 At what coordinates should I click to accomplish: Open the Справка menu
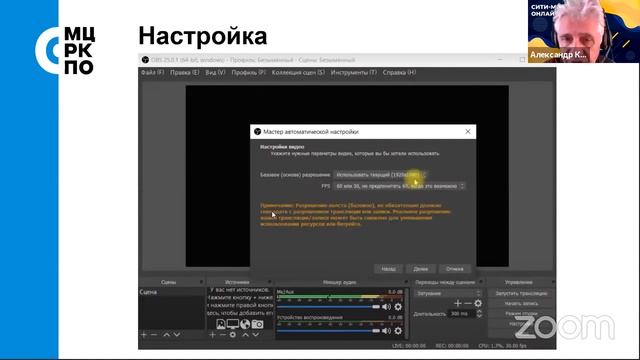click(x=399, y=73)
